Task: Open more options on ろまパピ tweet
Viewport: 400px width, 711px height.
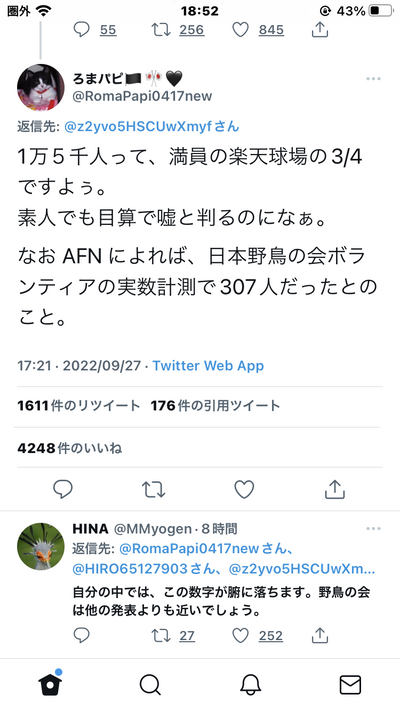Action: click(x=373, y=79)
